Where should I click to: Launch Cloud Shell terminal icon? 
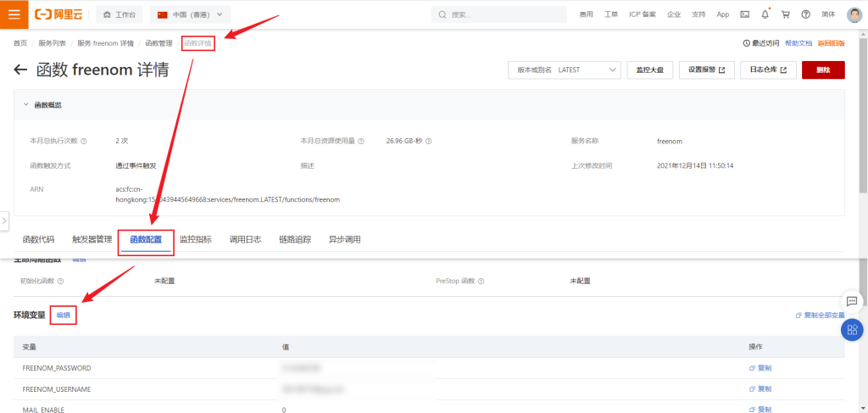tap(745, 14)
